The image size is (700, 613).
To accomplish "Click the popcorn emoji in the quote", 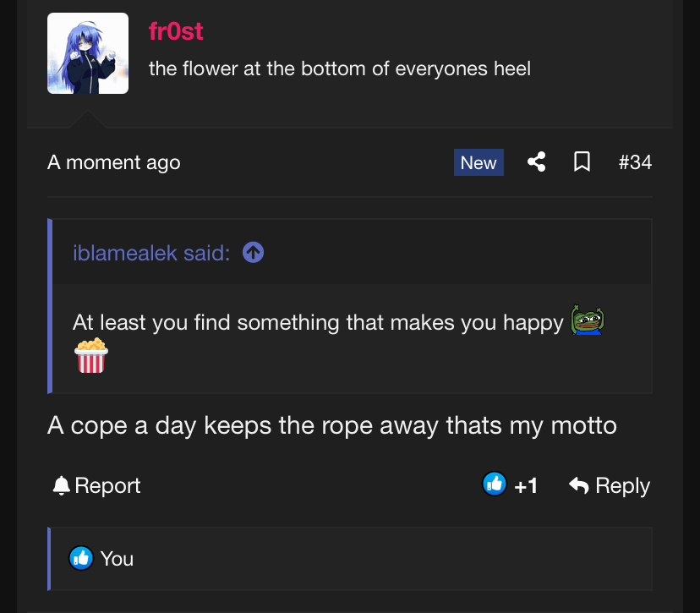I will pos(91,355).
